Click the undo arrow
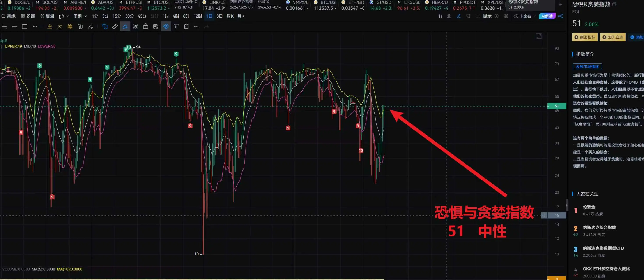 pos(196,27)
